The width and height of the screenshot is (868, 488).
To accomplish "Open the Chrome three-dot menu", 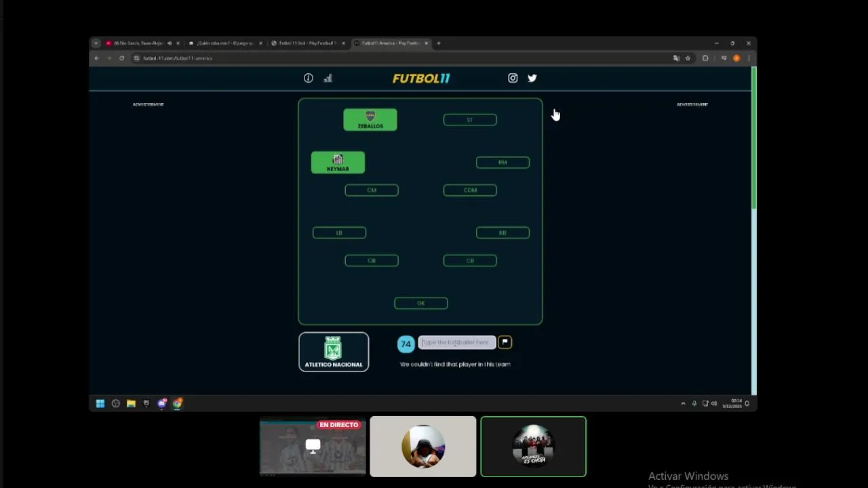I will (x=749, y=58).
